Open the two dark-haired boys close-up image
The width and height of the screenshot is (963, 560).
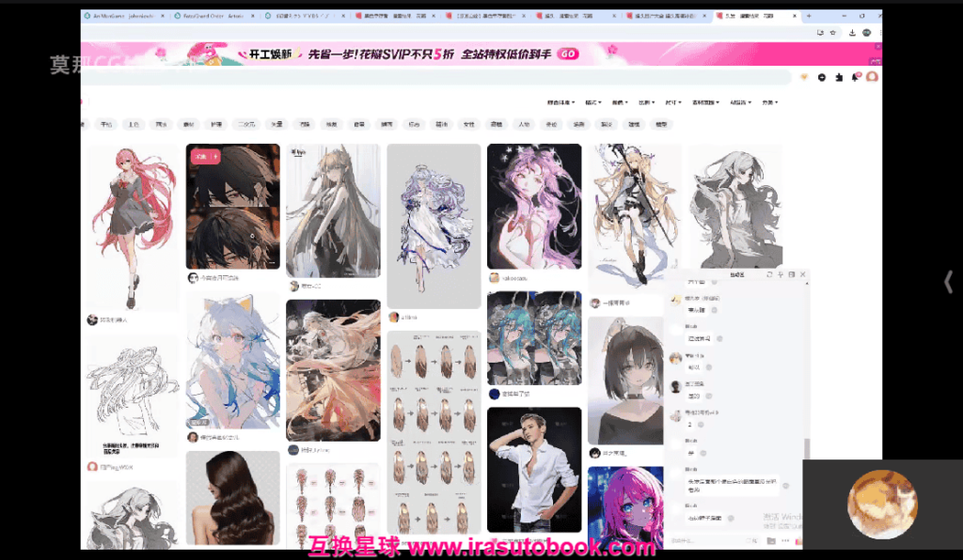(x=233, y=206)
